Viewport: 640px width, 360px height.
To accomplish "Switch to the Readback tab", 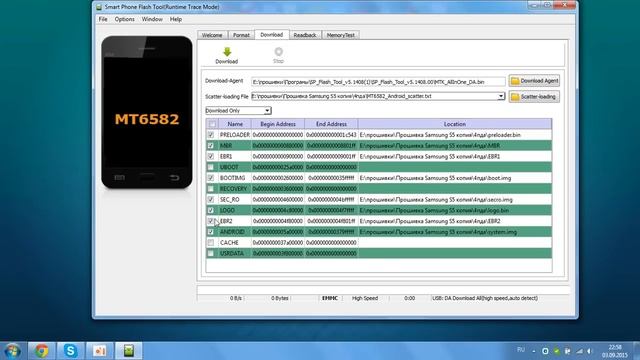I will 305,35.
